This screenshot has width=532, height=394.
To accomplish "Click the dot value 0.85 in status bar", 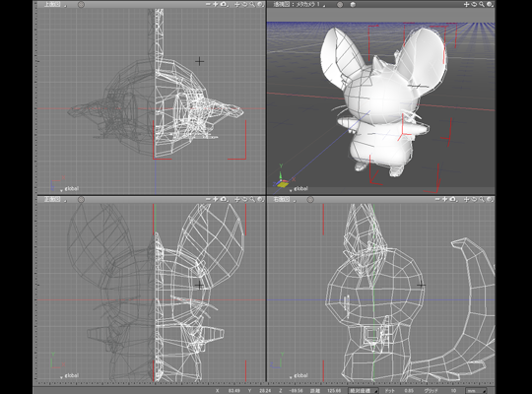I will 409,391.
